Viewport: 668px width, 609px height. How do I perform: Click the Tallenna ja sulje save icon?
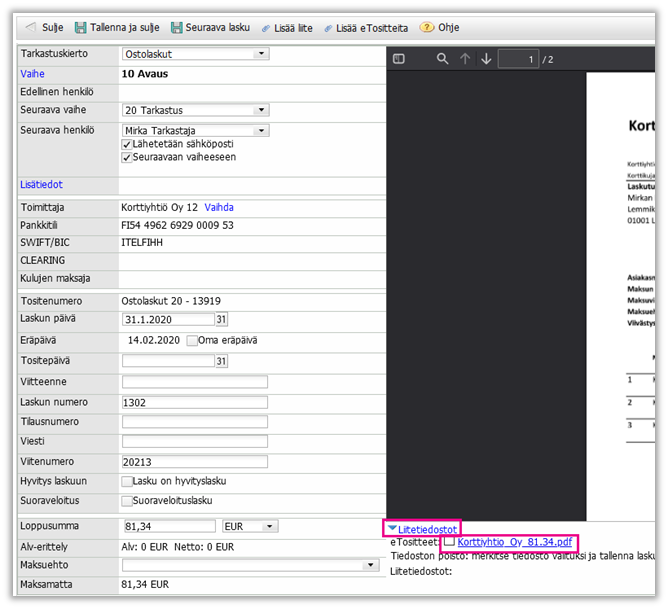click(81, 28)
